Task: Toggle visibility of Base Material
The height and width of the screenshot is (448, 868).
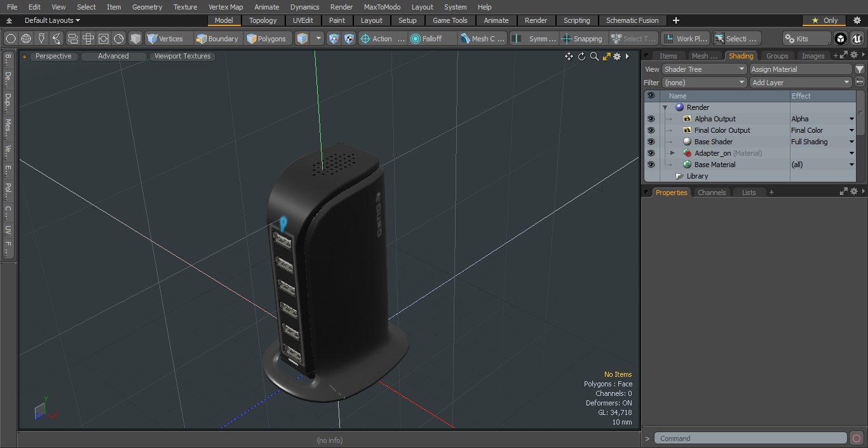Action: pos(651,165)
